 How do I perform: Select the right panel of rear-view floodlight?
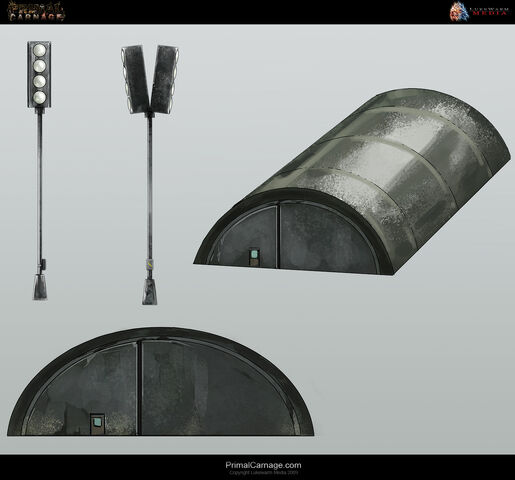(x=165, y=79)
